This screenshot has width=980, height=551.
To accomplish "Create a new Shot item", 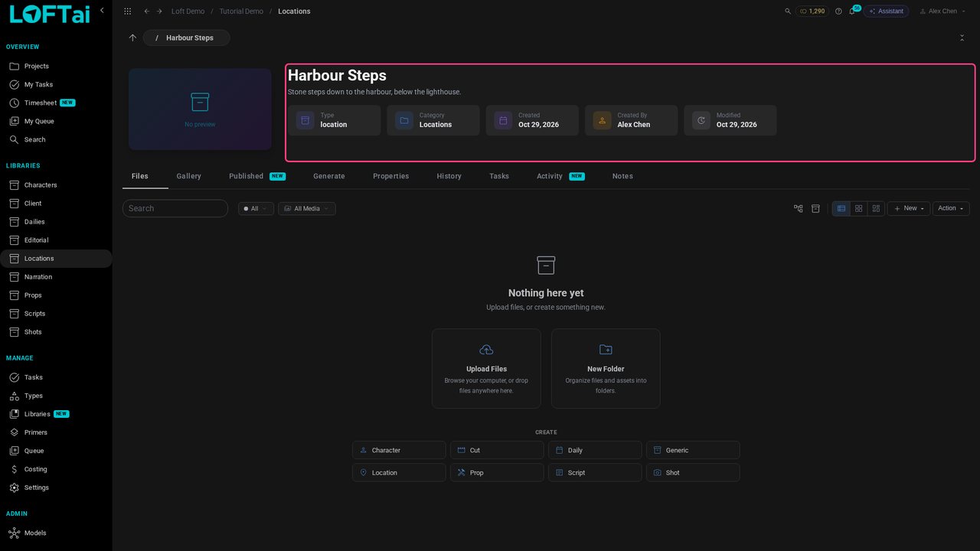I will 693,472.
